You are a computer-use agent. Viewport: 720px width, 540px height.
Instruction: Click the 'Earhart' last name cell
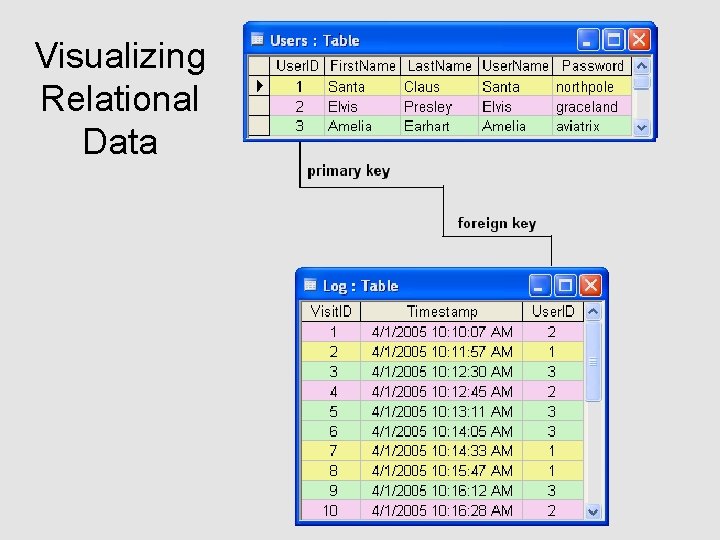(x=439, y=126)
